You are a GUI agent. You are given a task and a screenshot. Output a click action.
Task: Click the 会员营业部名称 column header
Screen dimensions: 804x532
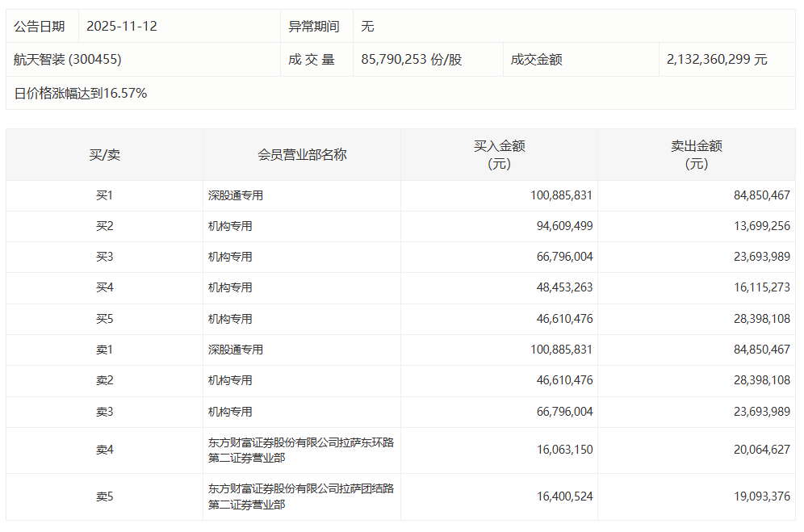point(302,154)
